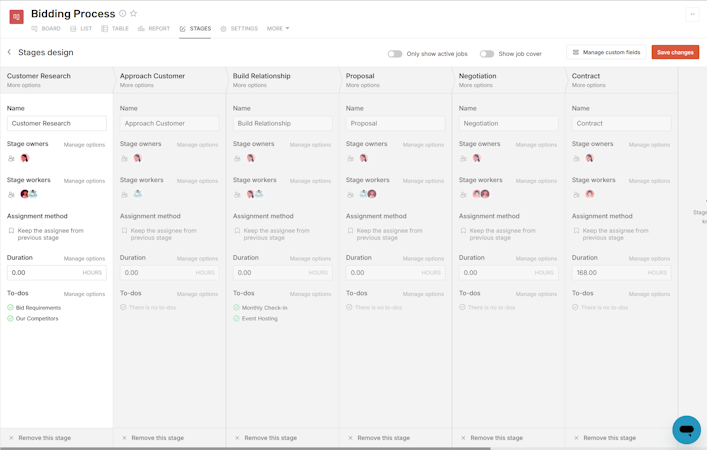
Task: Switch to the Board tab
Action: [46, 29]
